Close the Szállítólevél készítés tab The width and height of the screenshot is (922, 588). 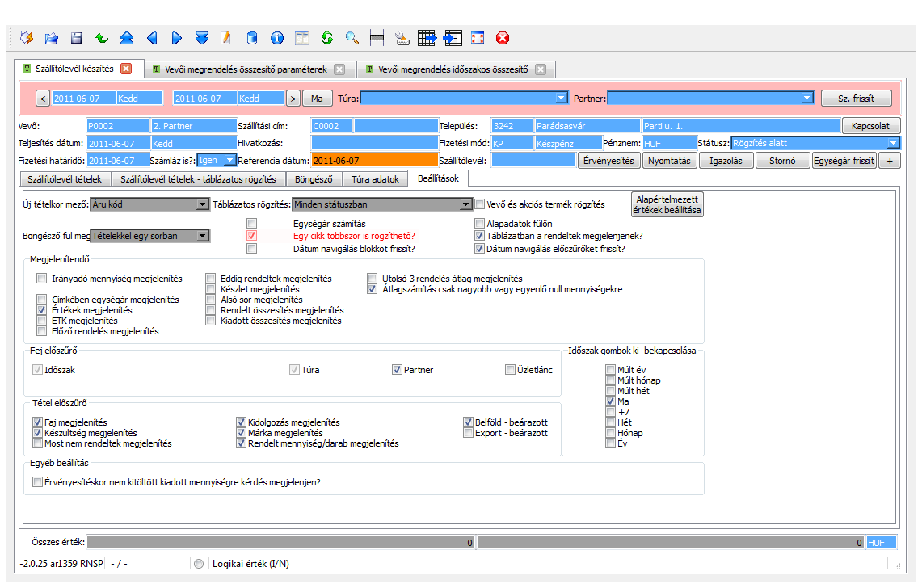126,69
